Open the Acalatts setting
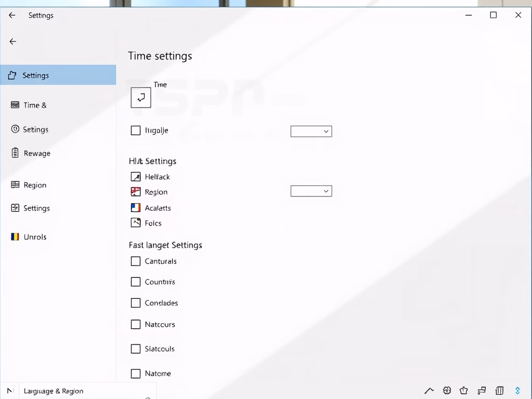The image size is (532, 399). 158,208
